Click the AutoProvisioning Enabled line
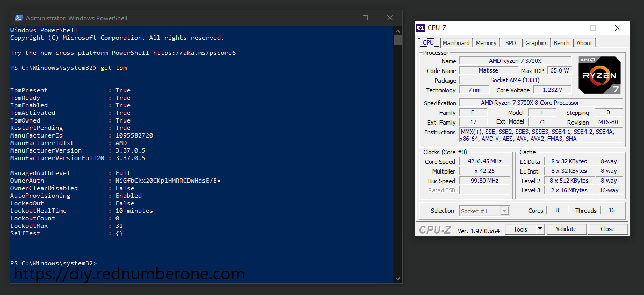The width and height of the screenshot is (644, 295). point(76,196)
